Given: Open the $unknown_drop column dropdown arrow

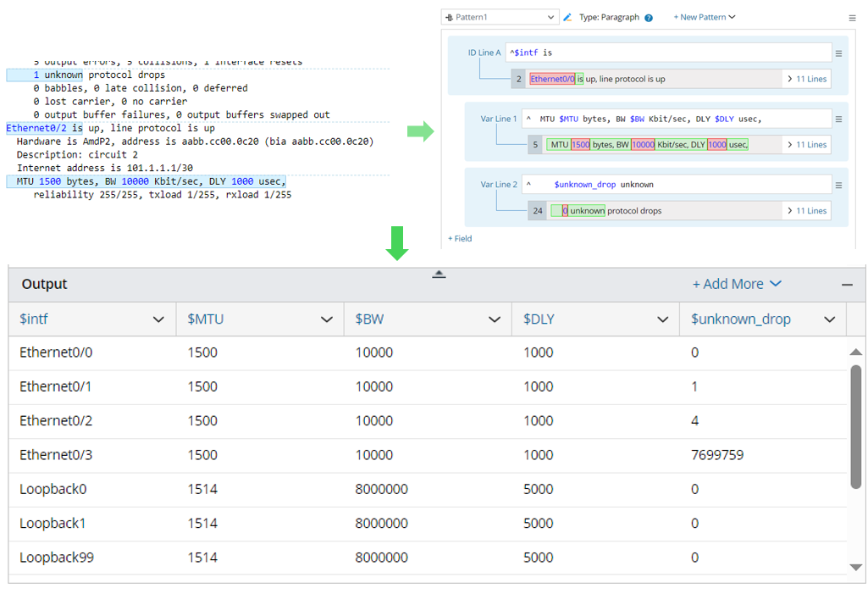Looking at the screenshot, I should (829, 319).
